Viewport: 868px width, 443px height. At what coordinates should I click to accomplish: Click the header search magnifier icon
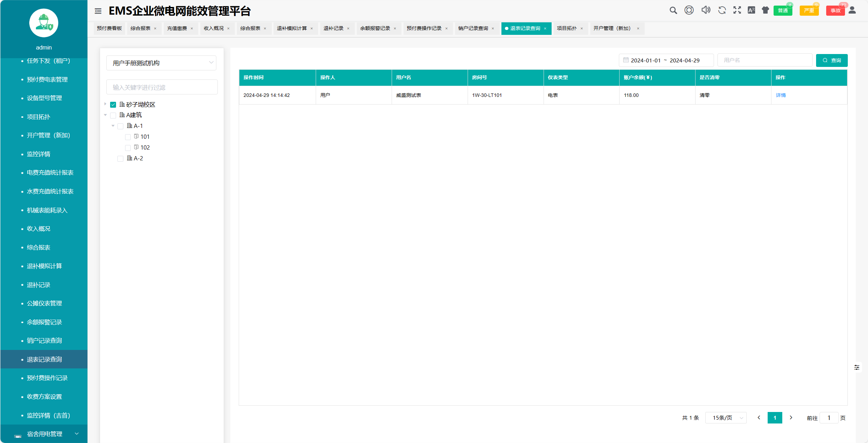[x=673, y=10]
